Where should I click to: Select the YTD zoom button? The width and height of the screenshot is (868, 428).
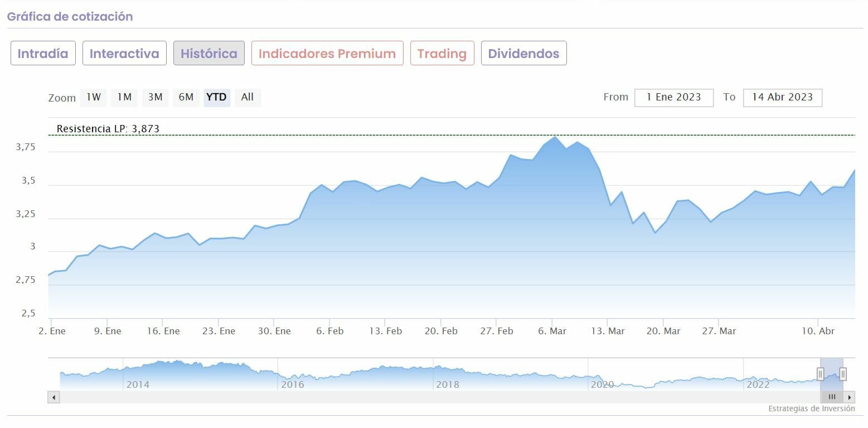pyautogui.click(x=216, y=97)
